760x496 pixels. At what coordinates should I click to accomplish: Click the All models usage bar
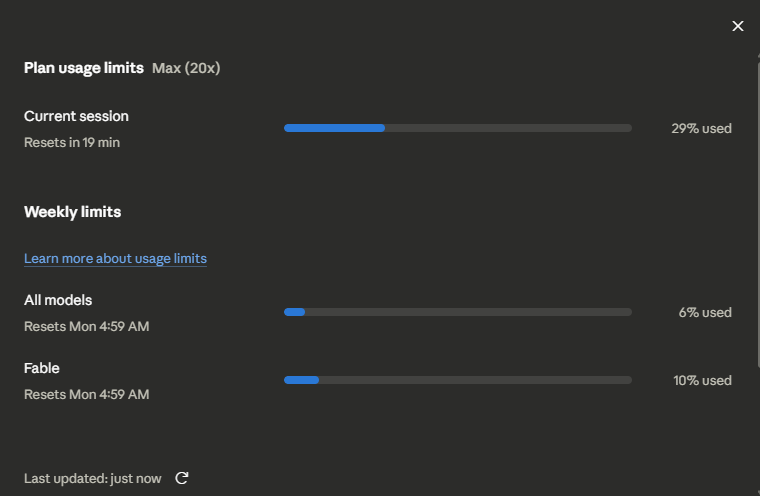(458, 312)
